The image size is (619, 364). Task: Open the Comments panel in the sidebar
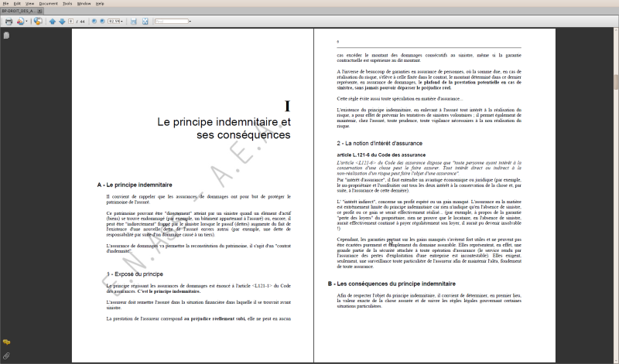[x=6, y=342]
